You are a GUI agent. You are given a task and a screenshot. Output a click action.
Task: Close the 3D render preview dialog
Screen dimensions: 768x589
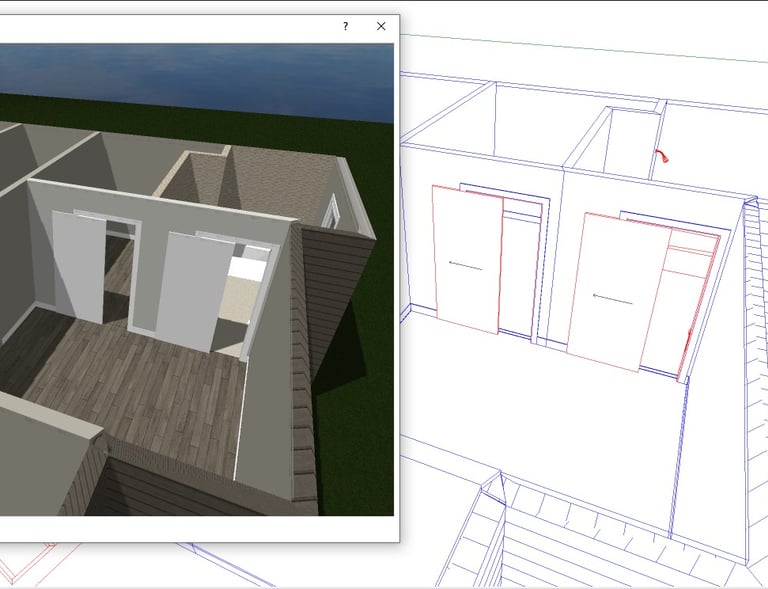coord(381,26)
